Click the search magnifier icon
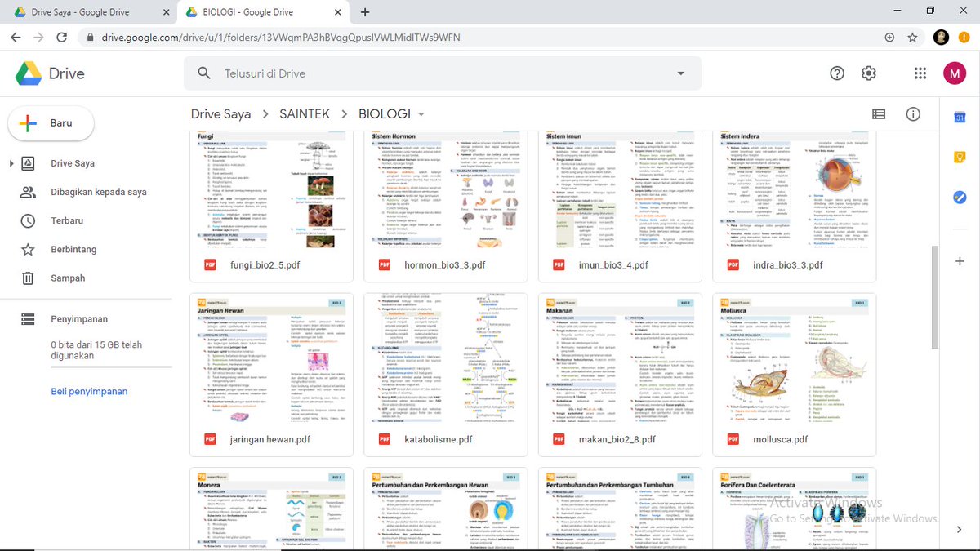The image size is (980, 551). (204, 73)
